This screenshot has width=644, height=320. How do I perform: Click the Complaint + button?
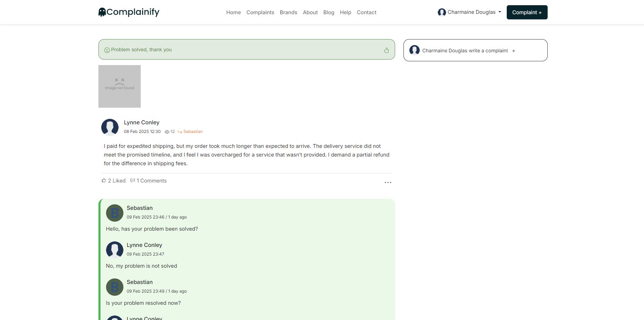[527, 12]
